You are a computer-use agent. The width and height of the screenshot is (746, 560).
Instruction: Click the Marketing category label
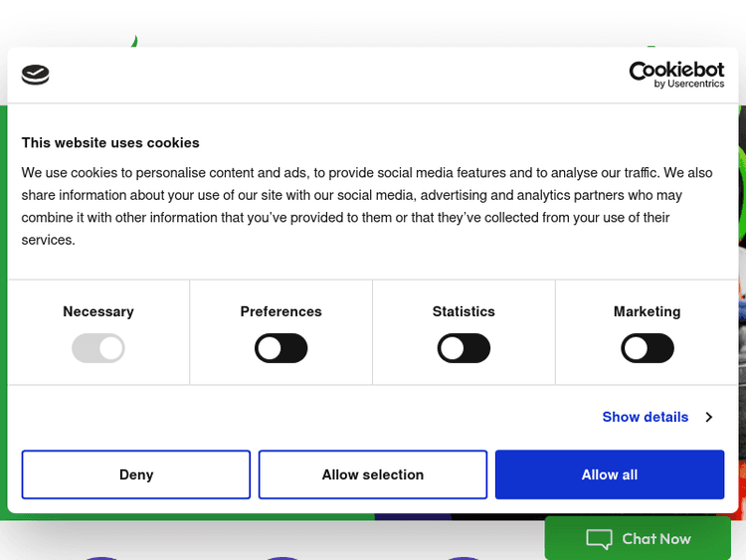(647, 311)
